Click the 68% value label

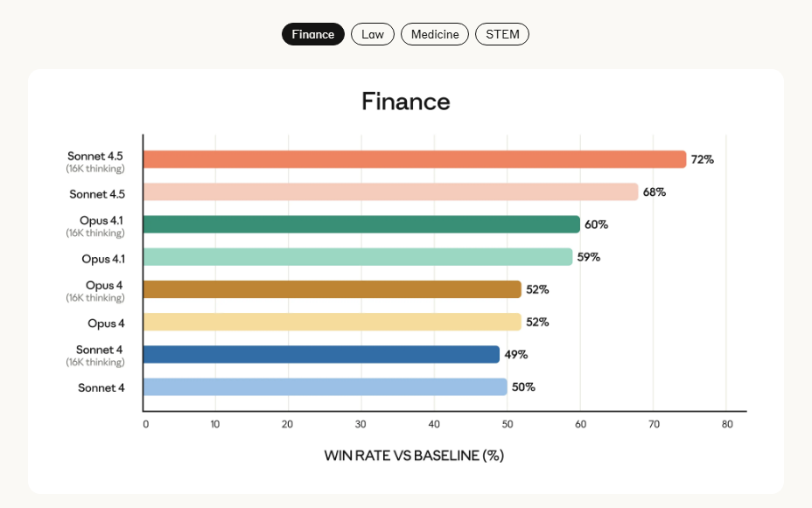pyautogui.click(x=654, y=192)
